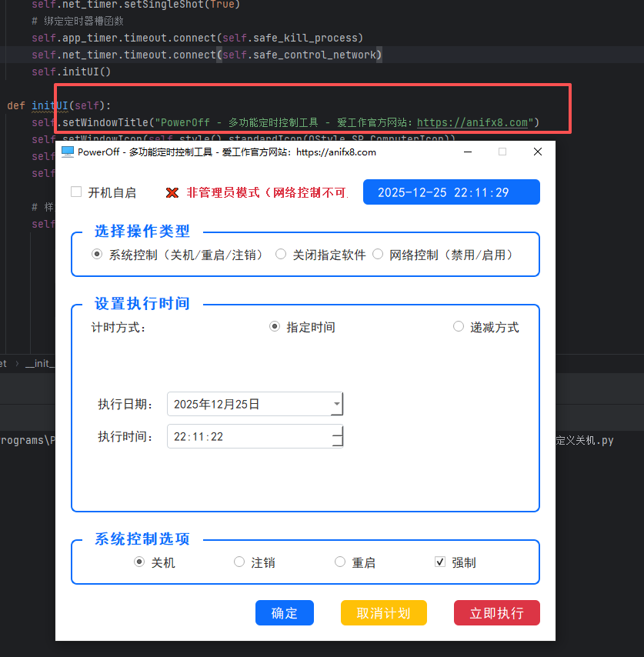Choose the 关闭指定软件 operation type
Screen dimensions: 644x657
point(281,255)
